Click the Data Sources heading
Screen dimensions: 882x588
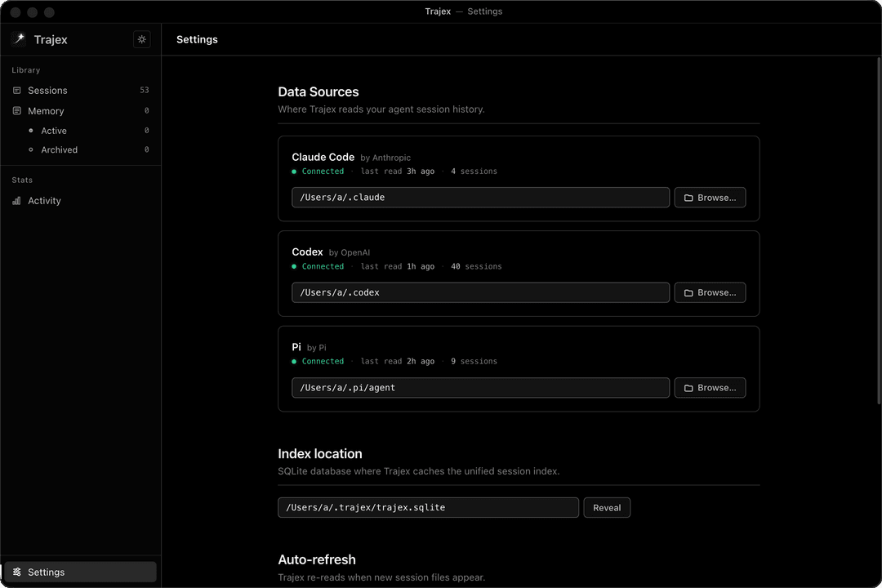pyautogui.click(x=318, y=91)
